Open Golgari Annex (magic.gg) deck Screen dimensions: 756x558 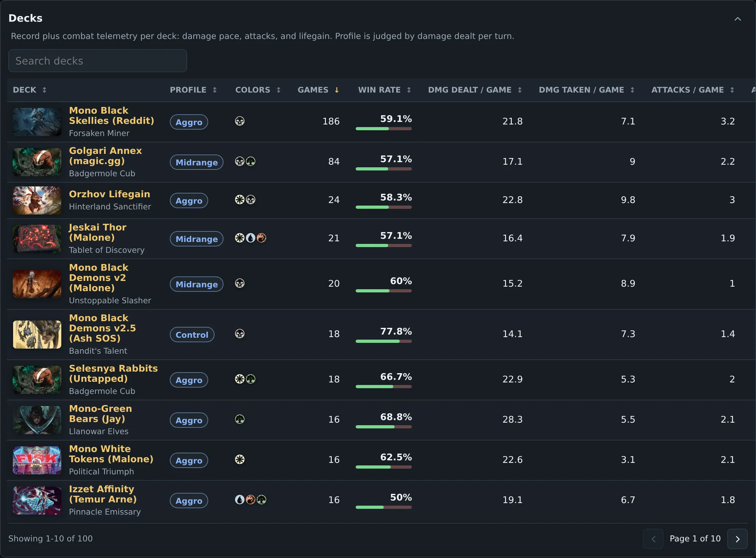(105, 156)
